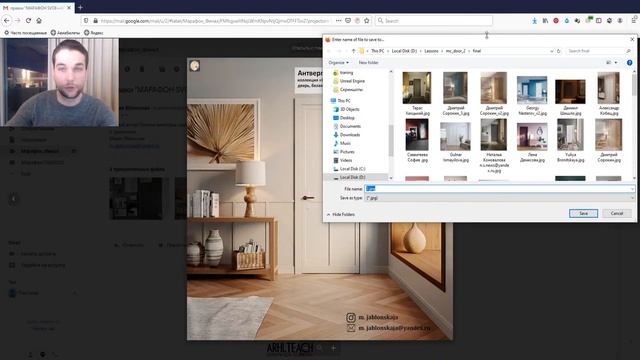Click the mc_door_2 breadcrumb segment
640x360 pixels.
click(x=455, y=51)
